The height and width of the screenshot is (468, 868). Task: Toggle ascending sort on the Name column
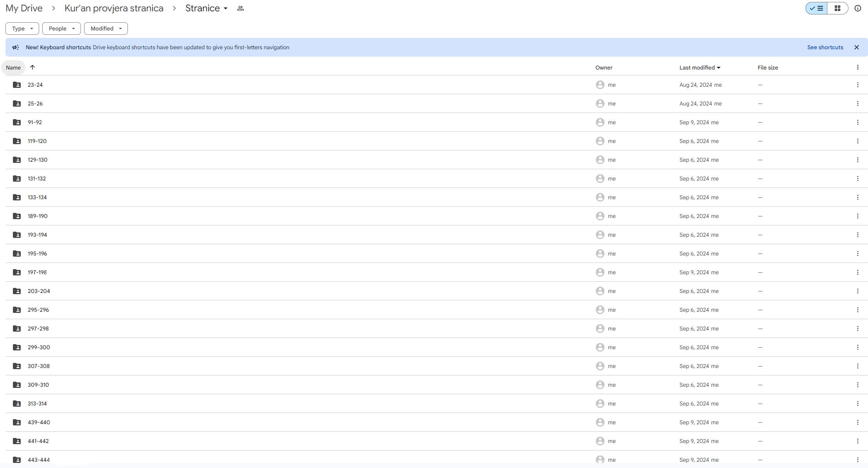pyautogui.click(x=32, y=67)
